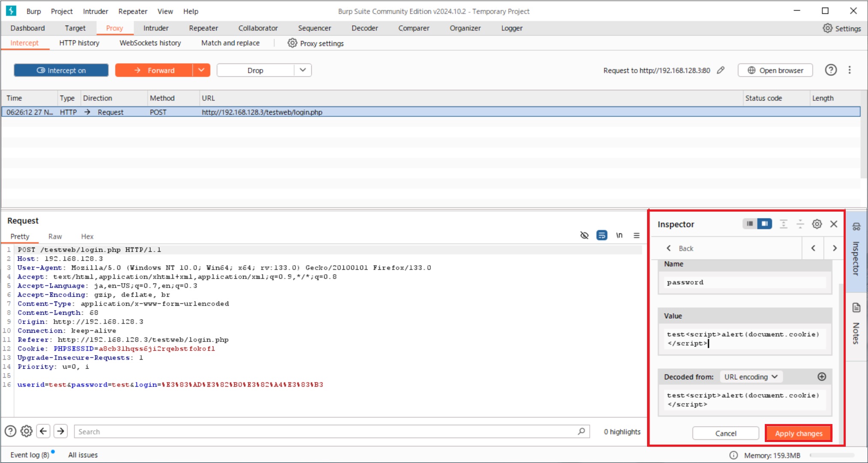Go to previous Inspector item arrow
This screenshot has width=868, height=463.
[813, 248]
